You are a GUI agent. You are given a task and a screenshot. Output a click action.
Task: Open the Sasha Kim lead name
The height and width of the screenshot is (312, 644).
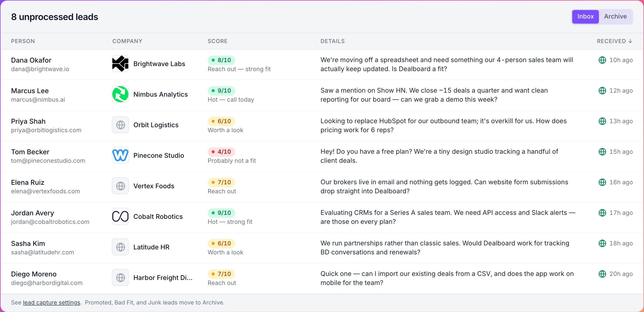(x=28, y=243)
